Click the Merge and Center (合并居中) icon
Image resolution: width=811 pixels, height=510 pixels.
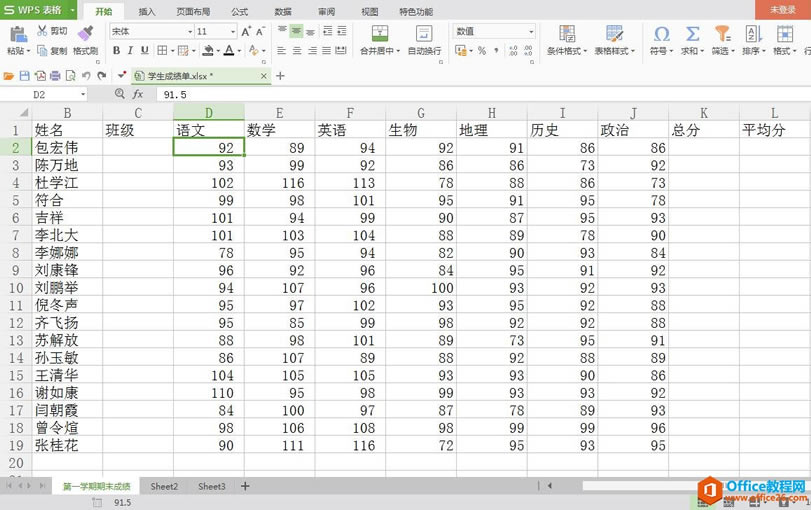[x=380, y=34]
